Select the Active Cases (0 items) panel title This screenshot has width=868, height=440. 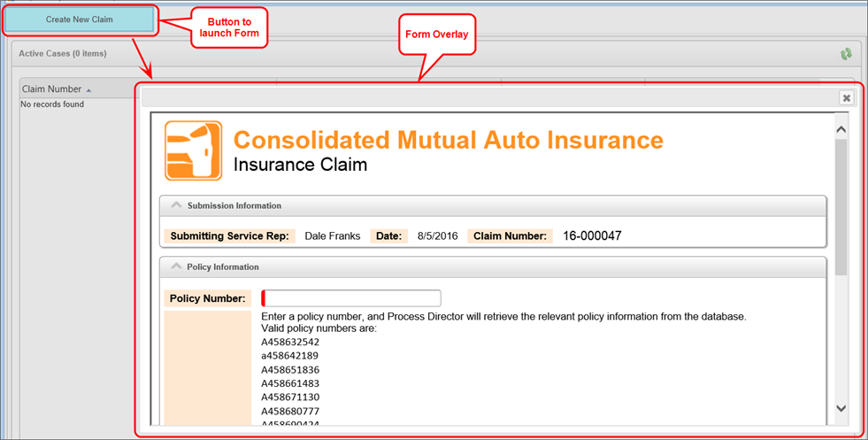pyautogui.click(x=63, y=54)
